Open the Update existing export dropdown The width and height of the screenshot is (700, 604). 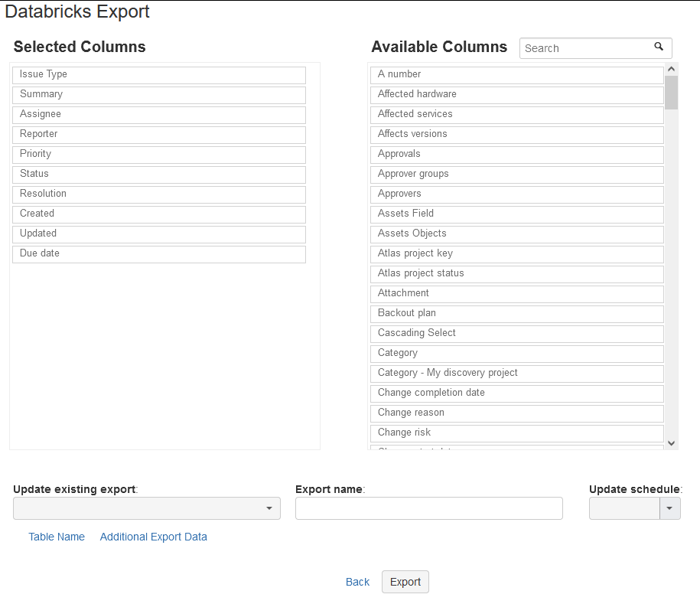tap(147, 508)
